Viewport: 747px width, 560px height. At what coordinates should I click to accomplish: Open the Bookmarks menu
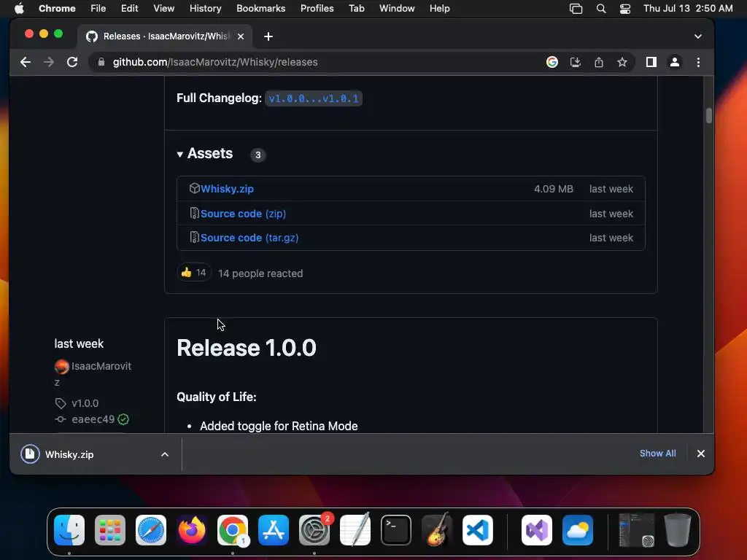pos(260,8)
